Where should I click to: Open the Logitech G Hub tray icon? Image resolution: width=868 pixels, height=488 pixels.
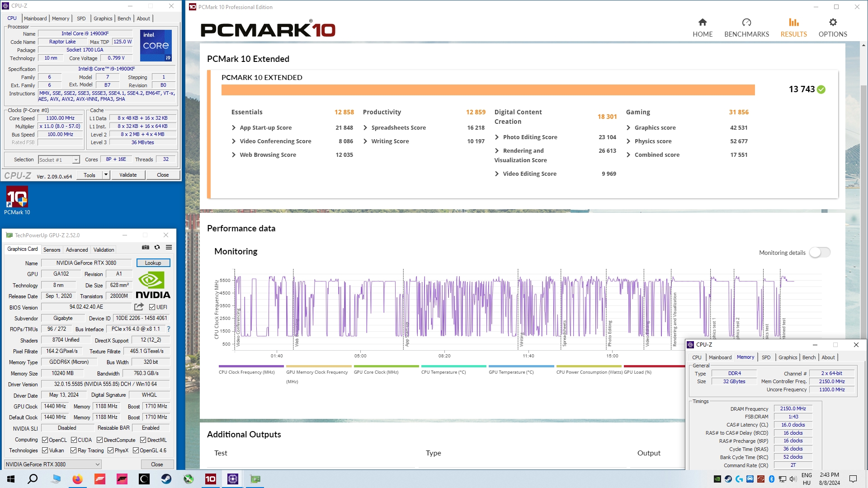tap(739, 479)
